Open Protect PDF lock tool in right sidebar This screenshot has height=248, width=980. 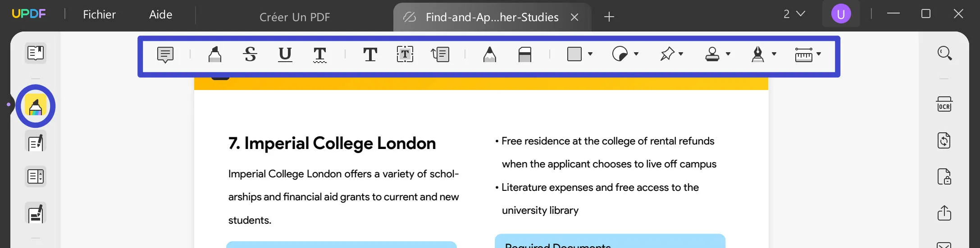(x=944, y=176)
